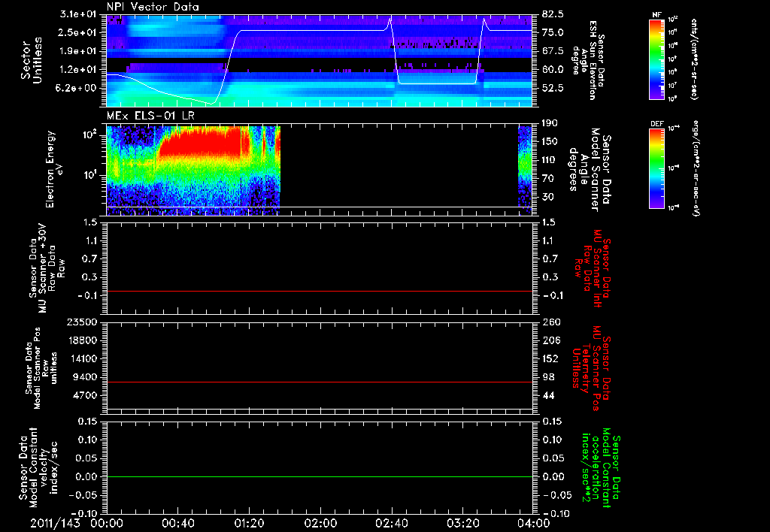The image size is (770, 532).
Task: Click the 02:00 time axis label
Action: click(x=320, y=523)
